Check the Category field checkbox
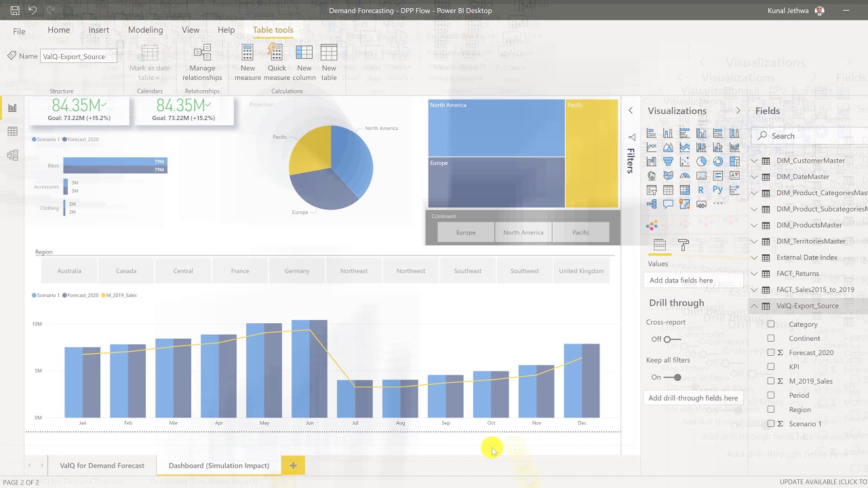868x488 pixels. [x=771, y=324]
